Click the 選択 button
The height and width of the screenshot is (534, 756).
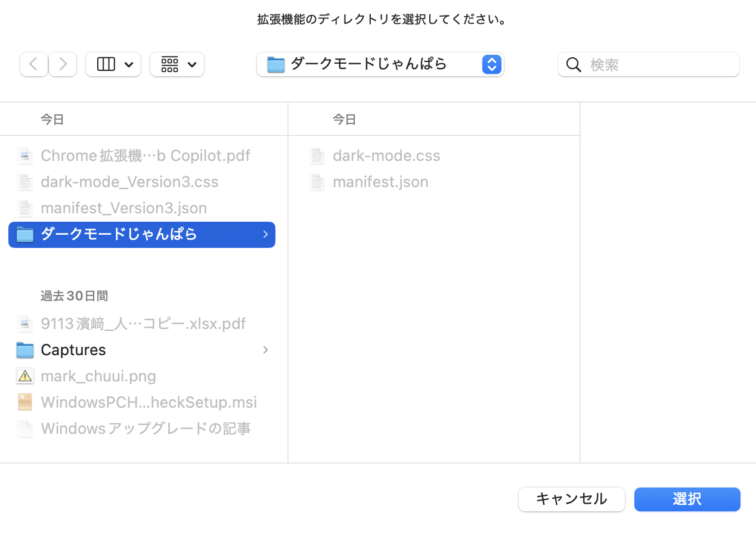pos(687,499)
